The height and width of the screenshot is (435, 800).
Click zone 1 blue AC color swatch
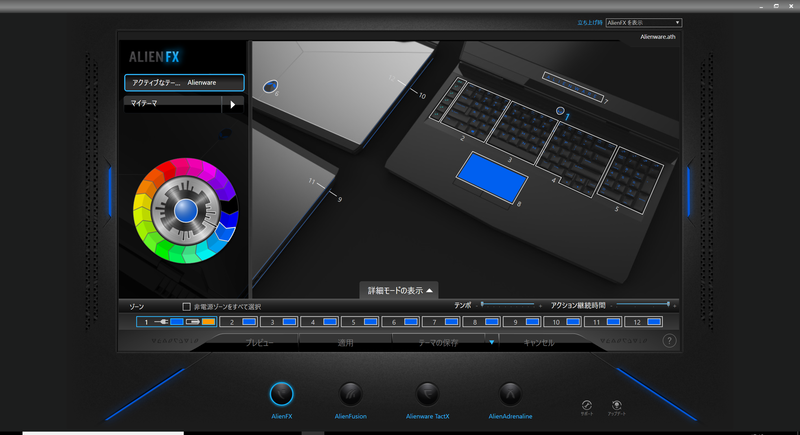coord(177,322)
